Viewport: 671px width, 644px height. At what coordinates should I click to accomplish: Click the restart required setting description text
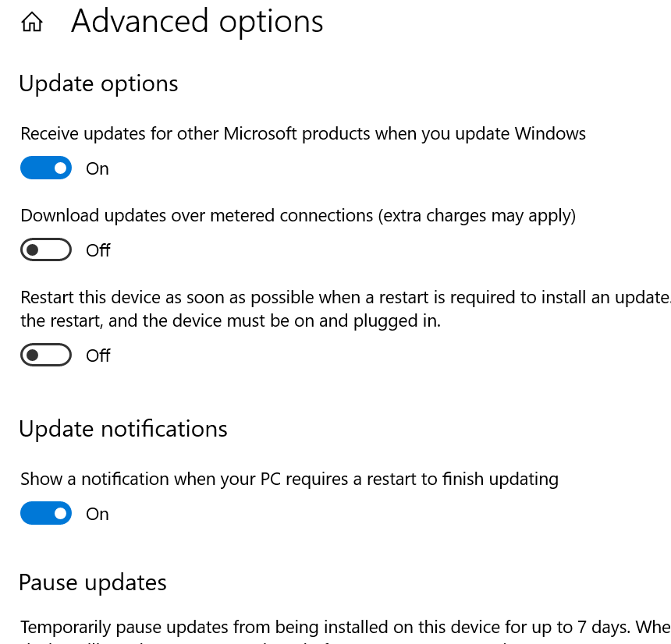328,308
